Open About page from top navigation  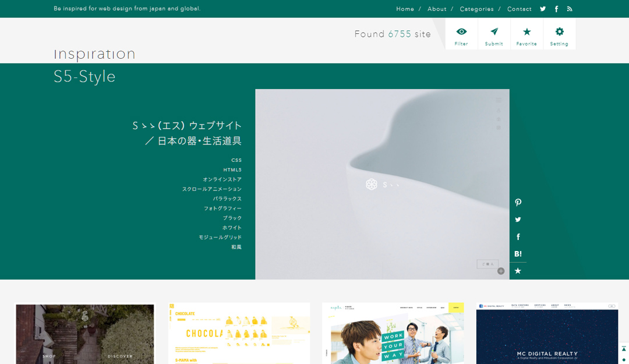(x=437, y=9)
